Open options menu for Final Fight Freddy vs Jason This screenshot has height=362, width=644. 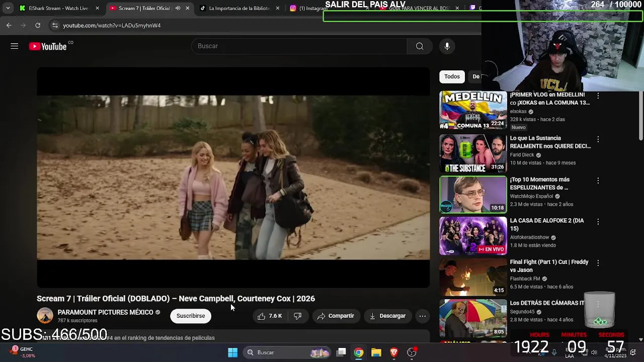click(598, 263)
